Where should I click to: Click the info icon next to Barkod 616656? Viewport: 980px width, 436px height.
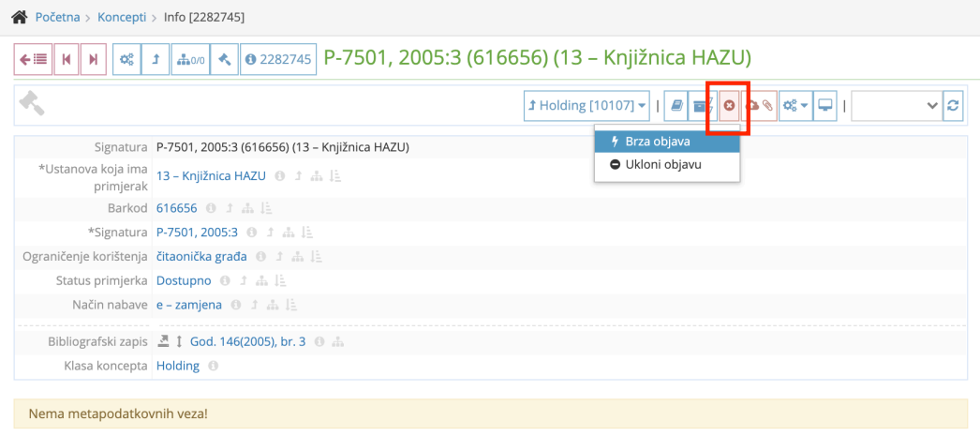point(211,208)
